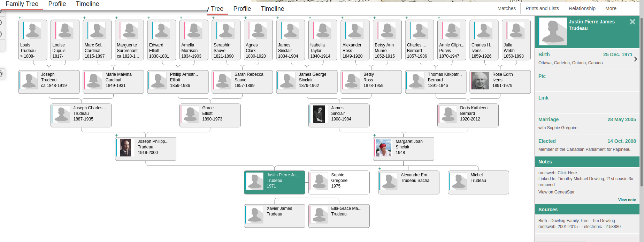Click plus icon above Amelia Morrison
The width and height of the screenshot is (644, 242).
click(181, 18)
